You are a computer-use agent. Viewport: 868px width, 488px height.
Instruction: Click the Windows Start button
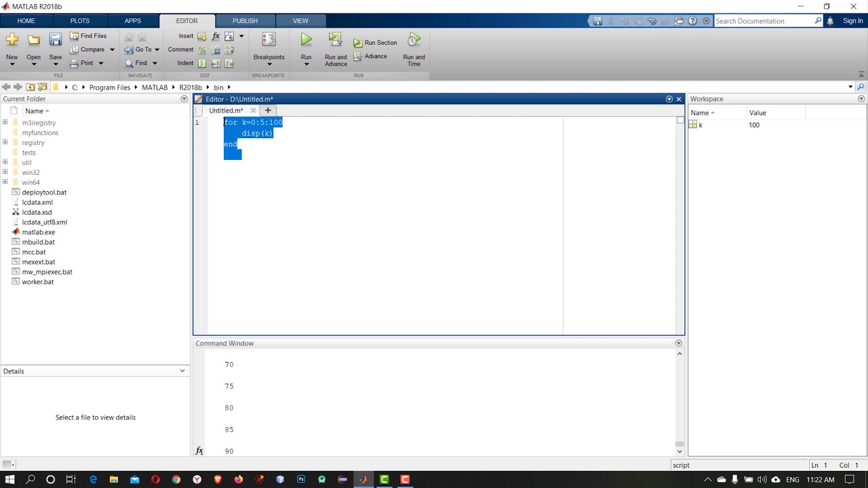[9, 480]
